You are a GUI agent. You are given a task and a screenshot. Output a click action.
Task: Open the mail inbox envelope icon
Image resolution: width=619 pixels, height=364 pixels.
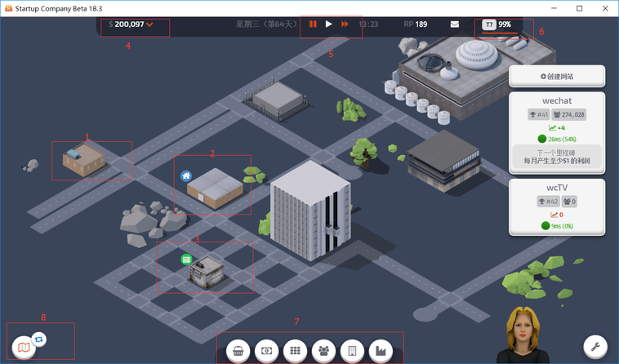[455, 24]
